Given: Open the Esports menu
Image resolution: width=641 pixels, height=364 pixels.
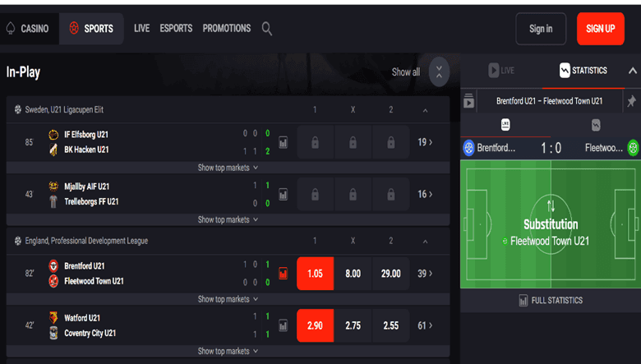Looking at the screenshot, I should click(x=176, y=29).
